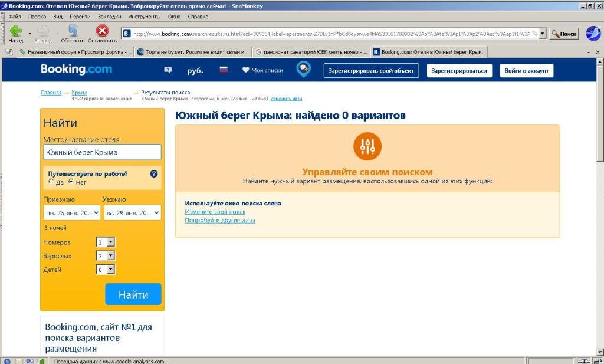The image size is (604, 364).
Task: Open the Номеров rooms dropdown
Action: (106, 242)
